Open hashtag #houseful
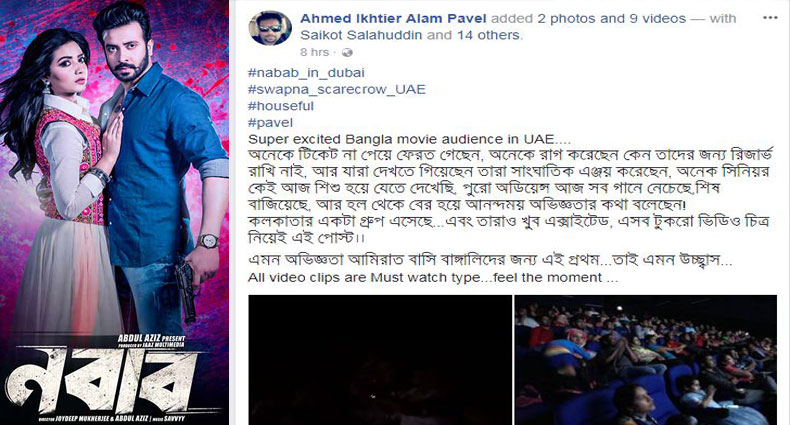The height and width of the screenshot is (425, 790). [x=281, y=106]
